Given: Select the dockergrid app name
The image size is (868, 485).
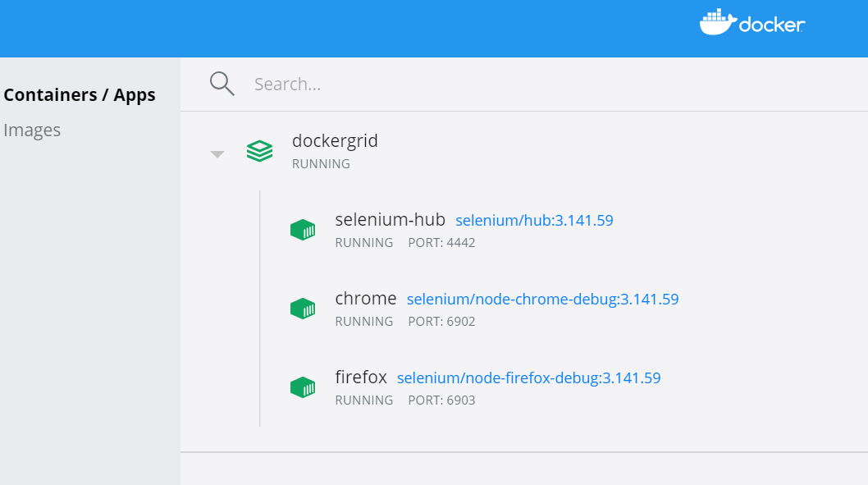Looking at the screenshot, I should (x=335, y=141).
